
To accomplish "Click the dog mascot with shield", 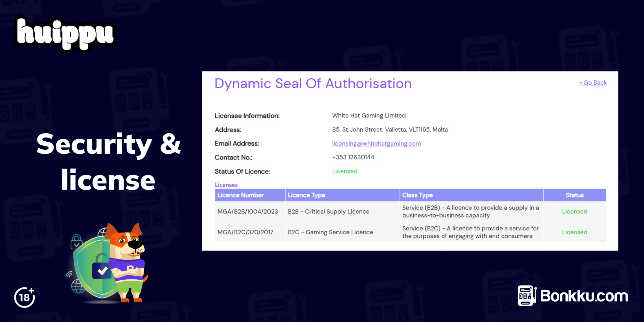I will point(107,263).
